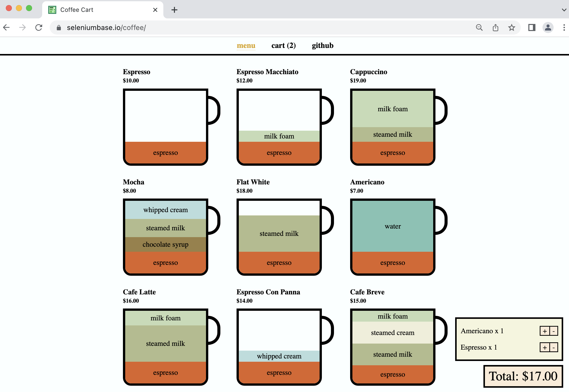The width and height of the screenshot is (569, 392).
Task: Add a Cappuccino cup to cart
Action: [393, 127]
